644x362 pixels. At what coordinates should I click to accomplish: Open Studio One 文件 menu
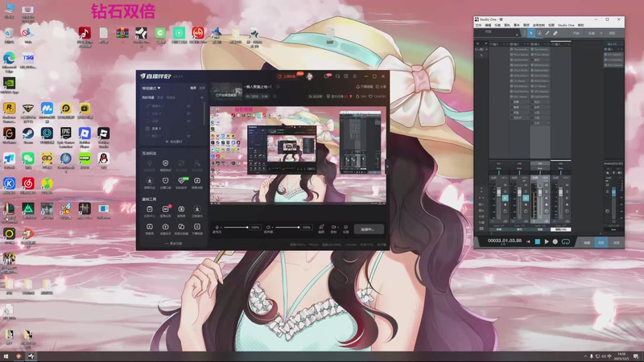point(478,26)
